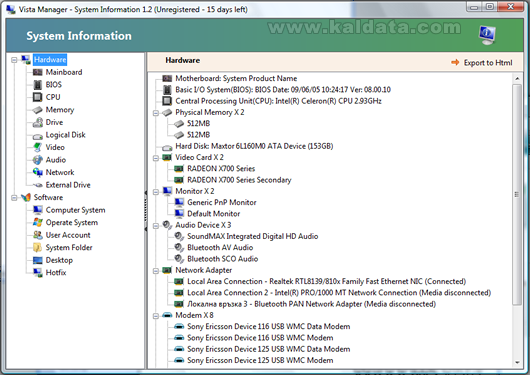Maximize the Vista Manager window
This screenshot has width=530, height=375.
pyautogui.click(x=490, y=6)
